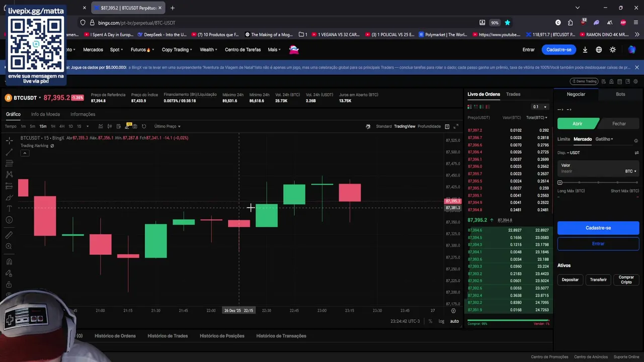Viewport: 644px width, 362px height.
Task: Open the chart indicators icon
Action: pos(101,126)
